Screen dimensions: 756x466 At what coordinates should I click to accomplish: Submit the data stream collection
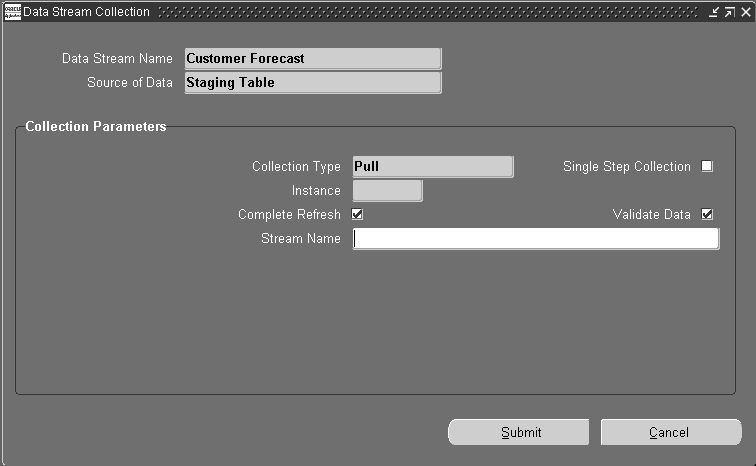point(519,432)
